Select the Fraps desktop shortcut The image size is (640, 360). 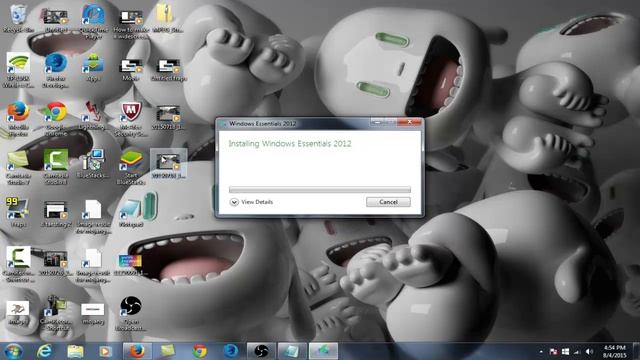coord(18,212)
